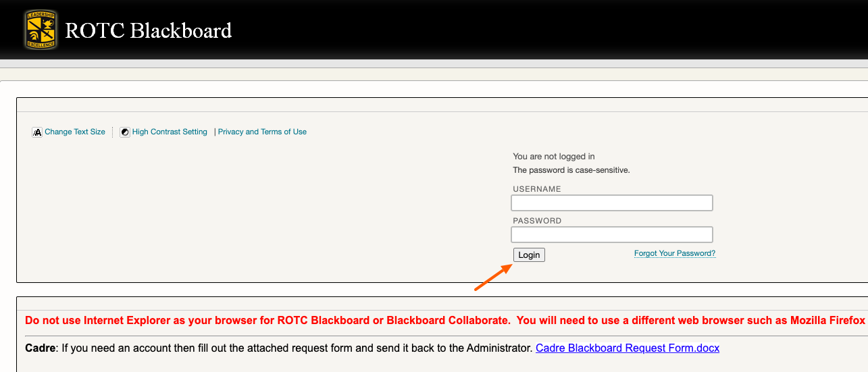The width and height of the screenshot is (868, 372).
Task: Click the High Contrast Setting icon
Action: coord(125,132)
